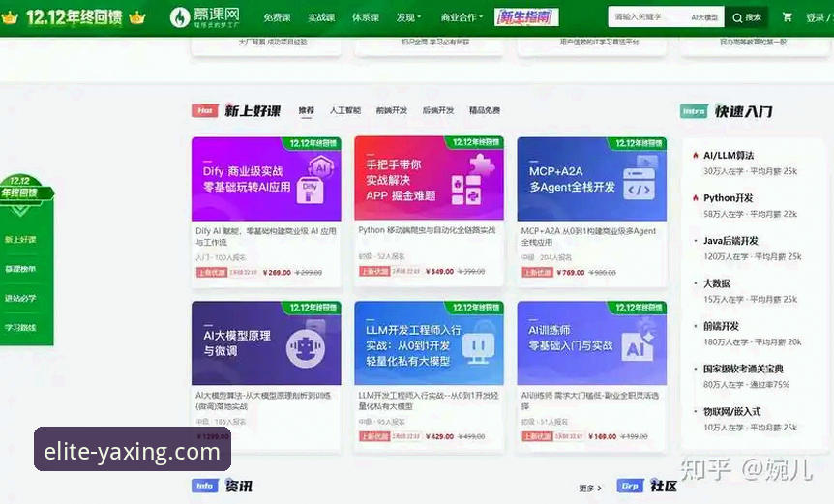
Task: Click the code window icon on MCP+A2A card
Action: click(x=639, y=184)
